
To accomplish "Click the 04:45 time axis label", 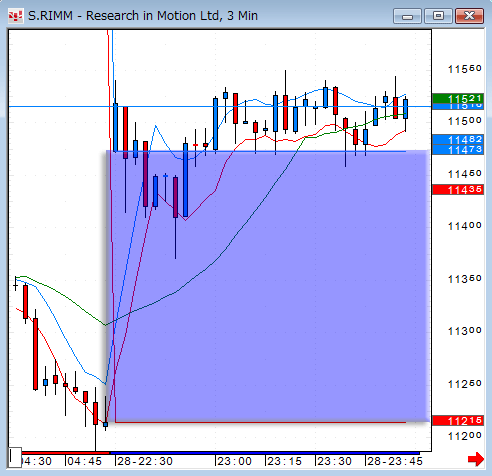I will [x=85, y=461].
